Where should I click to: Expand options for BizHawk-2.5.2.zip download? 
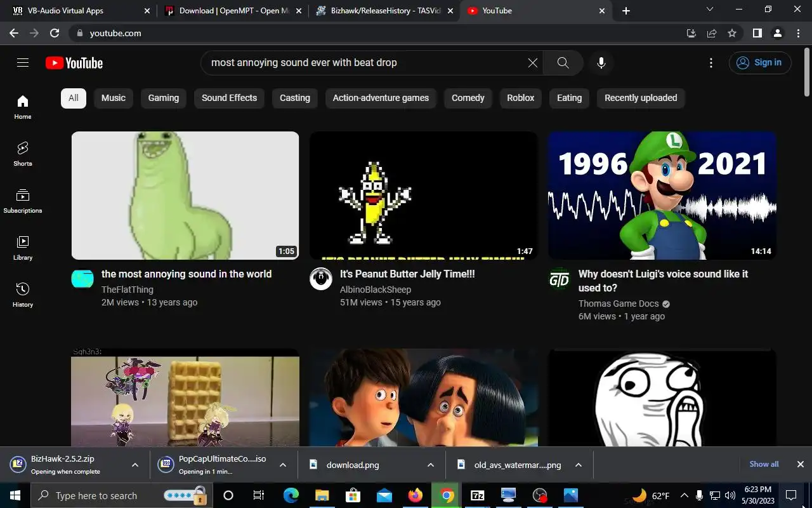coord(134,465)
